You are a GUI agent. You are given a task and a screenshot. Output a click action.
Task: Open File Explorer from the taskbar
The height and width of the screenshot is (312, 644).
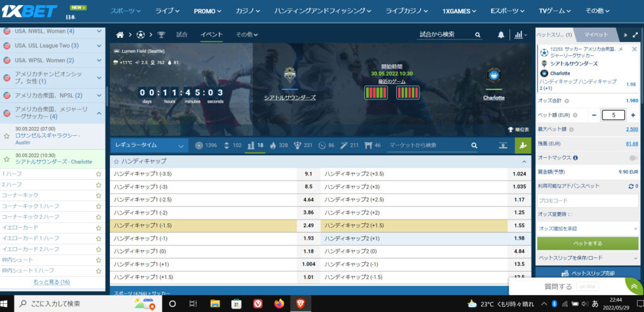pos(215,304)
